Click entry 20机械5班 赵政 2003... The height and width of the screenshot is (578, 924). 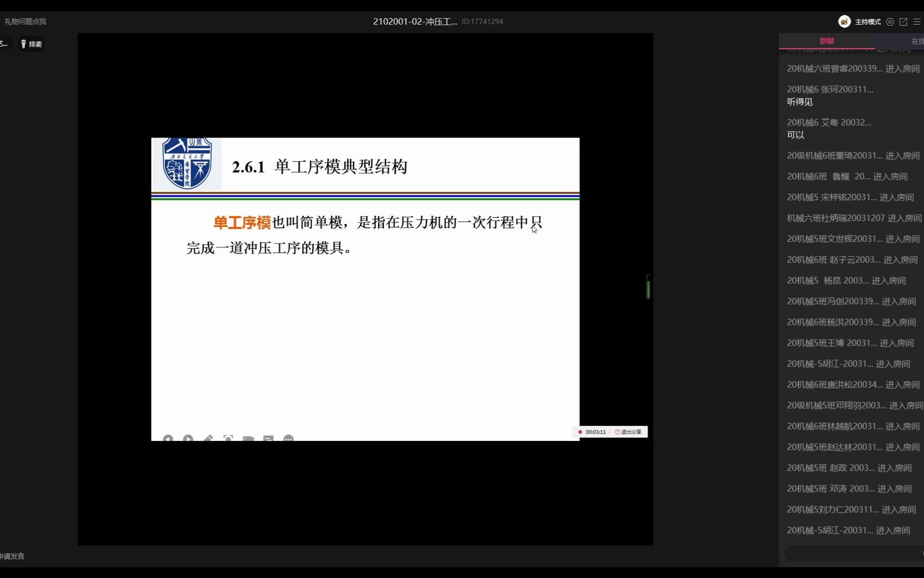coord(849,469)
